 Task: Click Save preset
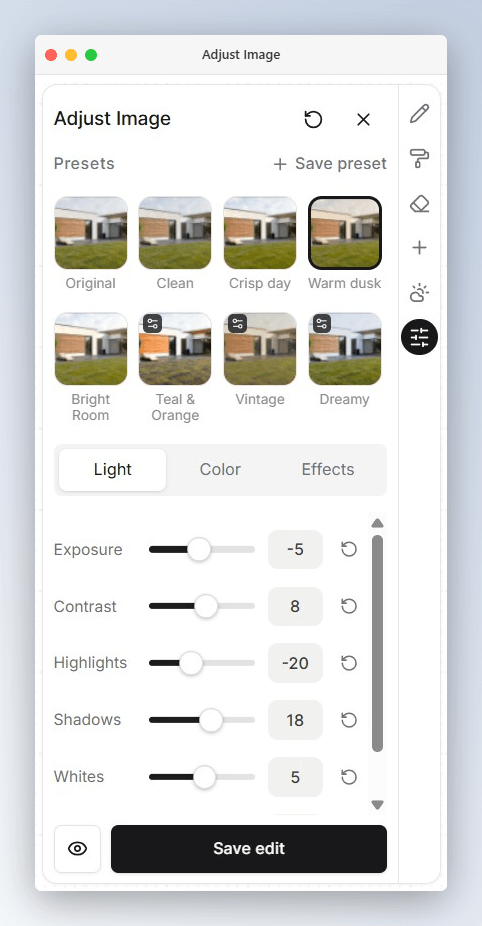click(x=330, y=164)
